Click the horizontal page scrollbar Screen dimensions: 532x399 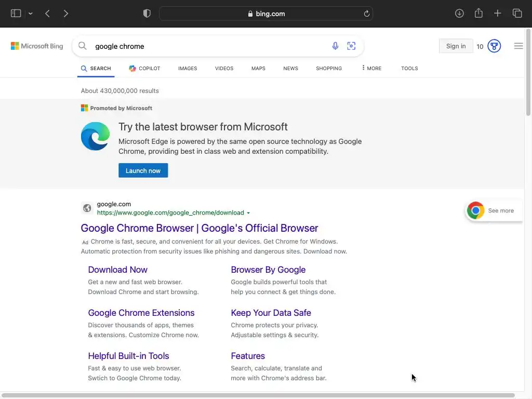(x=258, y=395)
